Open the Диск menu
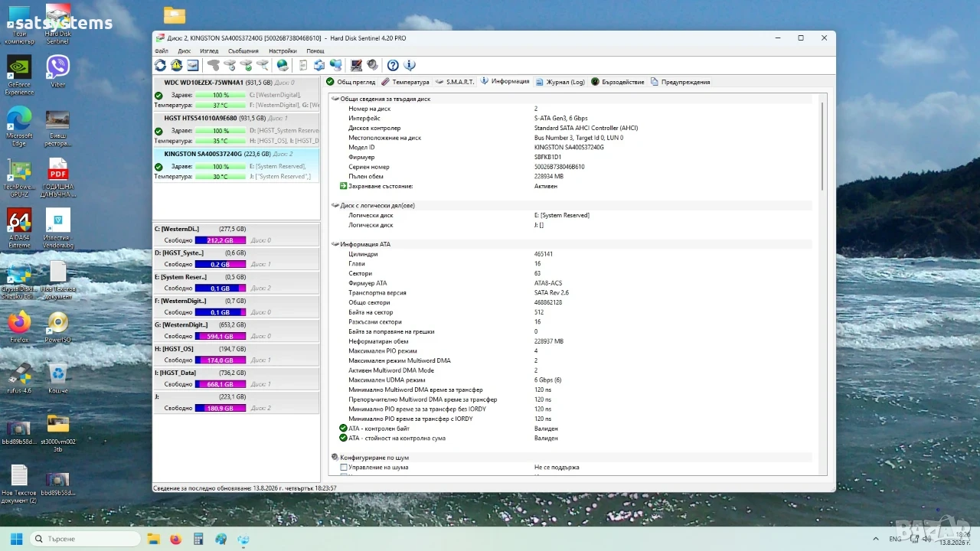 [185, 51]
